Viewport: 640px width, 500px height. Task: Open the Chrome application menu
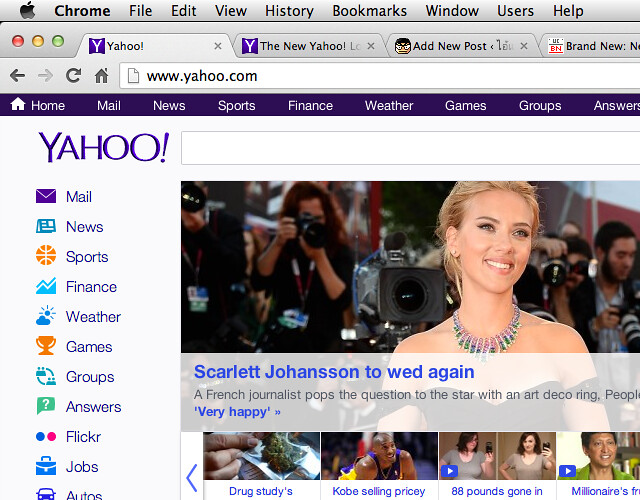[x=82, y=11]
